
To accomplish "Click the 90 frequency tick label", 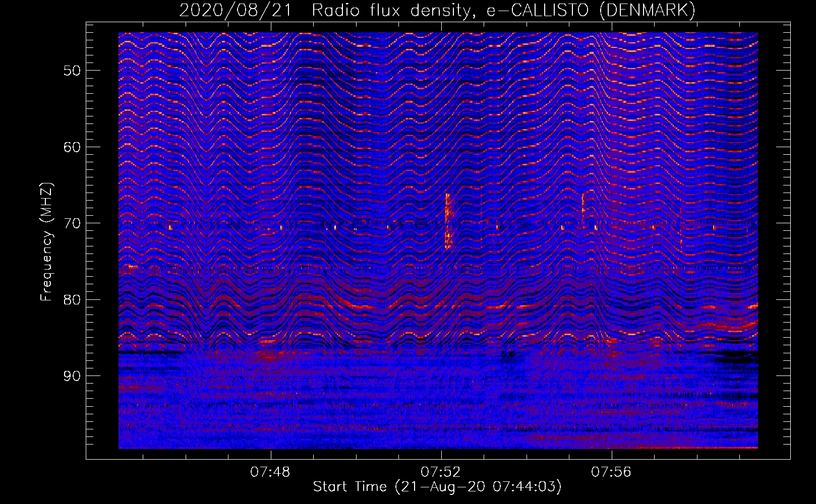I will 72,376.
